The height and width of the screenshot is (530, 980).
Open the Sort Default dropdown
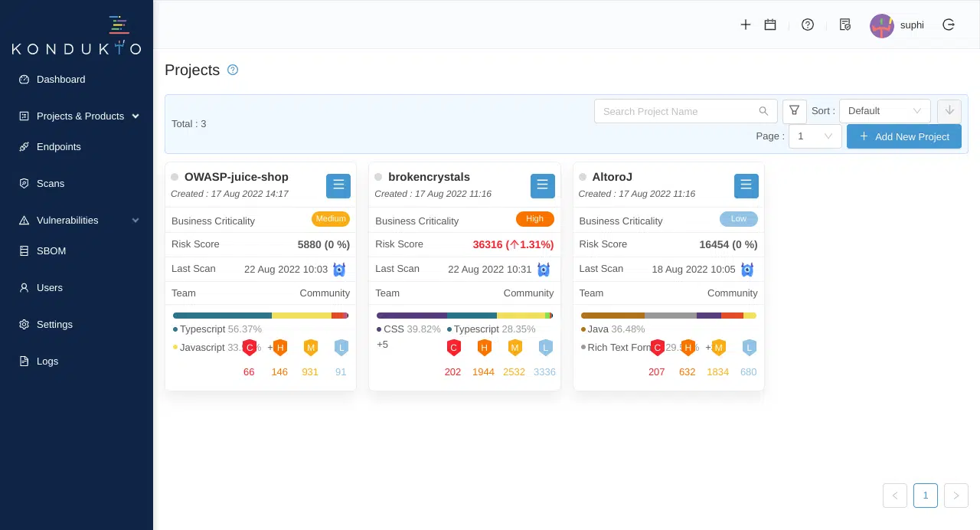pos(885,110)
